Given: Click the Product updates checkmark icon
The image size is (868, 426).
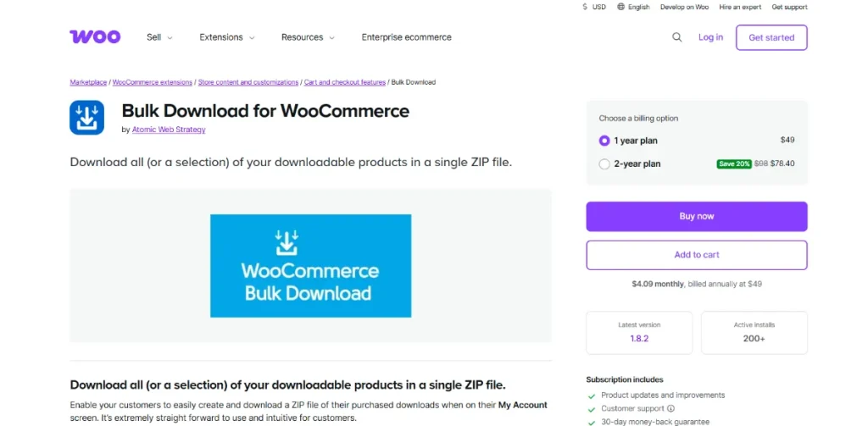Looking at the screenshot, I should click(592, 396).
